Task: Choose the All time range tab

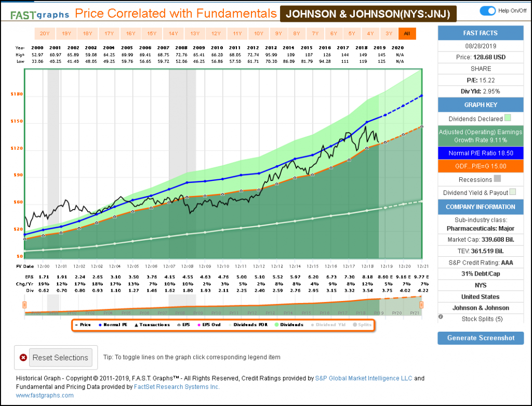Action: pos(407,34)
